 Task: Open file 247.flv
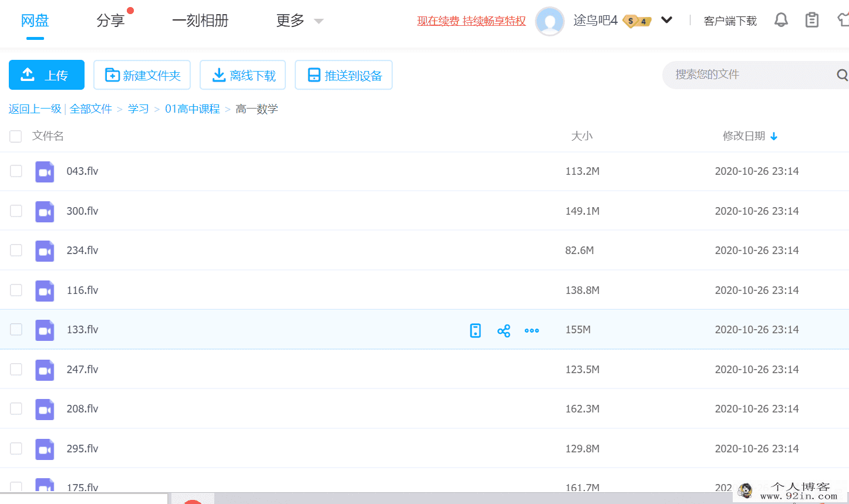(x=82, y=369)
